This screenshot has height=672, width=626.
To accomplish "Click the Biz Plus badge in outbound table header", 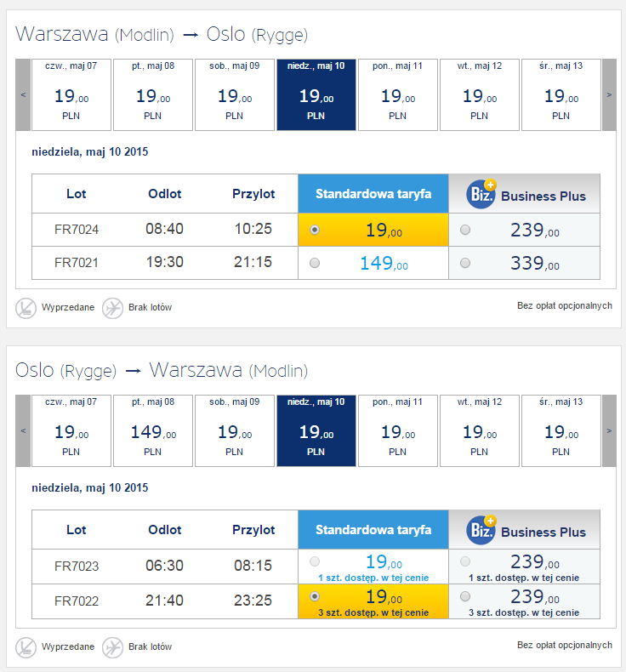I will click(x=481, y=194).
